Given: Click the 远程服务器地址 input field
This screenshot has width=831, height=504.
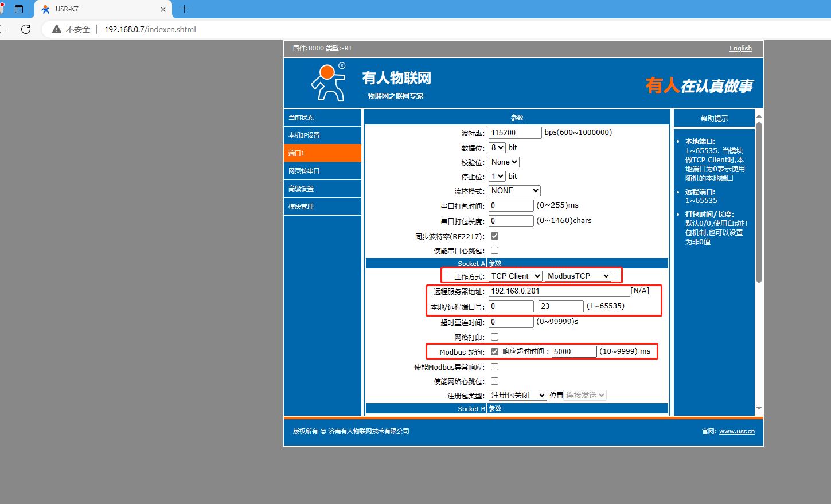Looking at the screenshot, I should [x=559, y=291].
